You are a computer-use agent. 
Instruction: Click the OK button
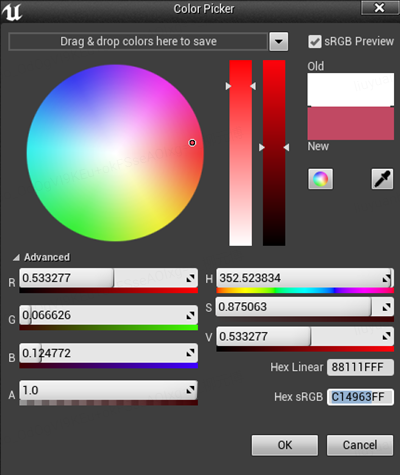pyautogui.click(x=285, y=445)
